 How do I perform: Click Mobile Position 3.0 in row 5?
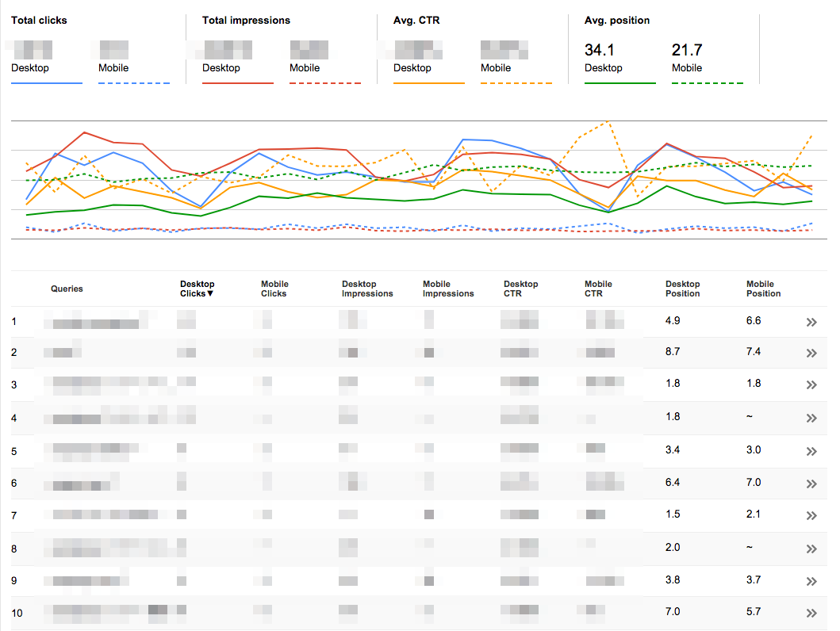754,449
